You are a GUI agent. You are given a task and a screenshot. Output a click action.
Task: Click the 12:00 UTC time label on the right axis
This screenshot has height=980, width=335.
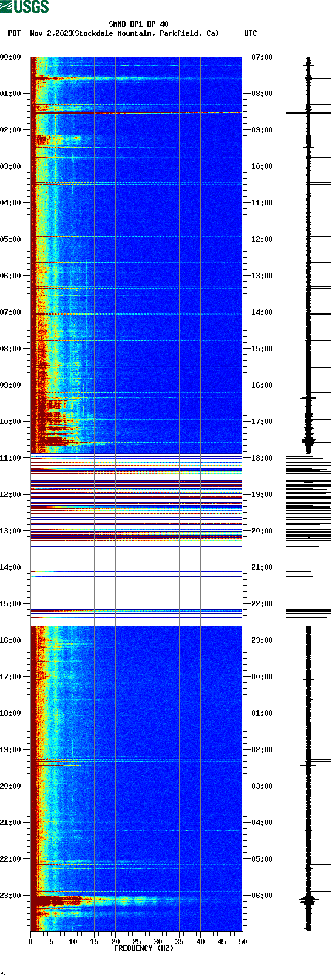(x=262, y=239)
